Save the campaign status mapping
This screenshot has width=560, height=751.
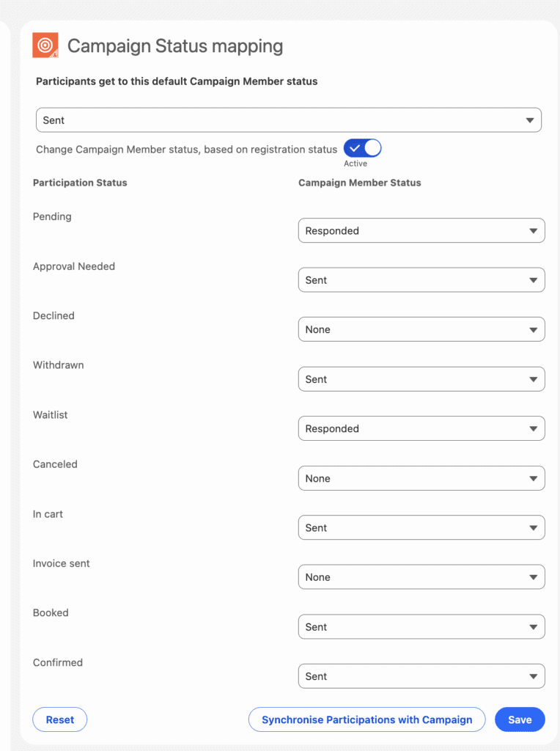click(520, 719)
